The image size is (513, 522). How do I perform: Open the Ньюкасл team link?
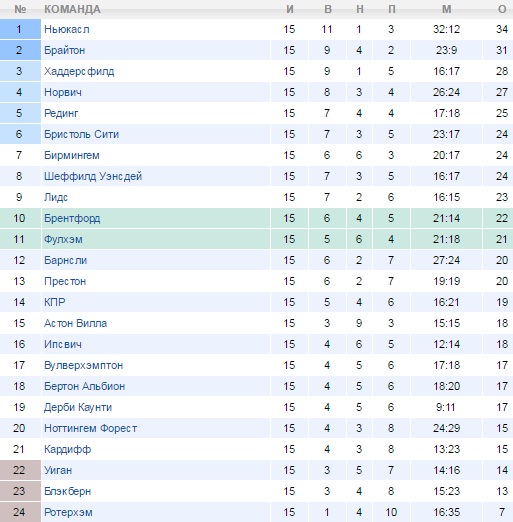(x=67, y=29)
